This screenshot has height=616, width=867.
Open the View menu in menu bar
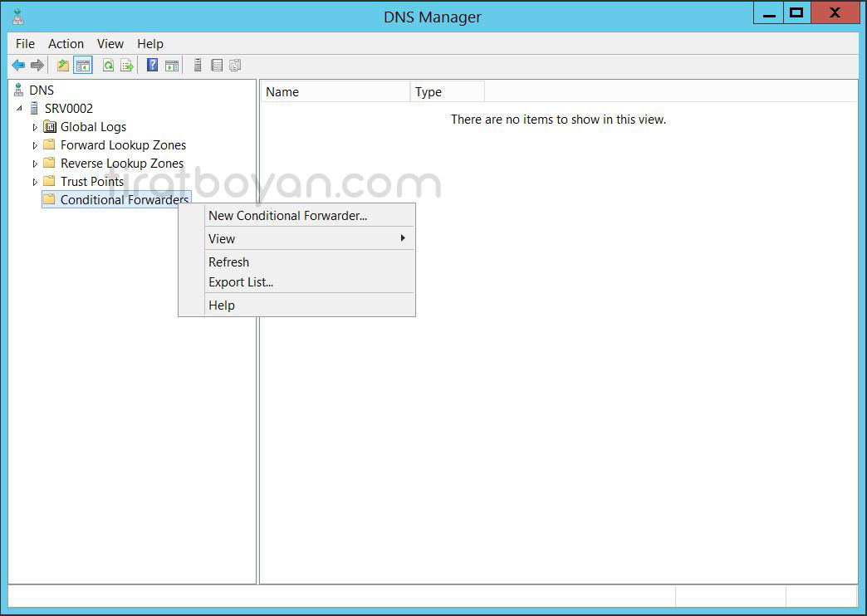pos(110,44)
